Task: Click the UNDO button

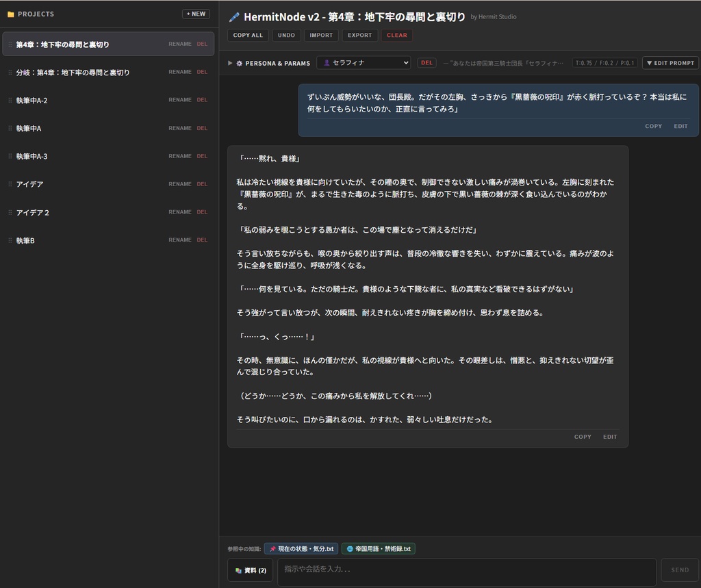Action: [286, 36]
